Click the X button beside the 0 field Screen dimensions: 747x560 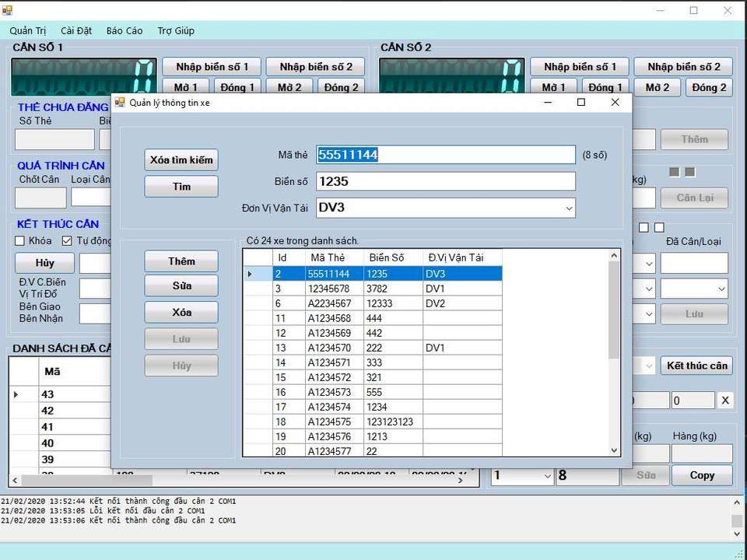click(x=724, y=401)
